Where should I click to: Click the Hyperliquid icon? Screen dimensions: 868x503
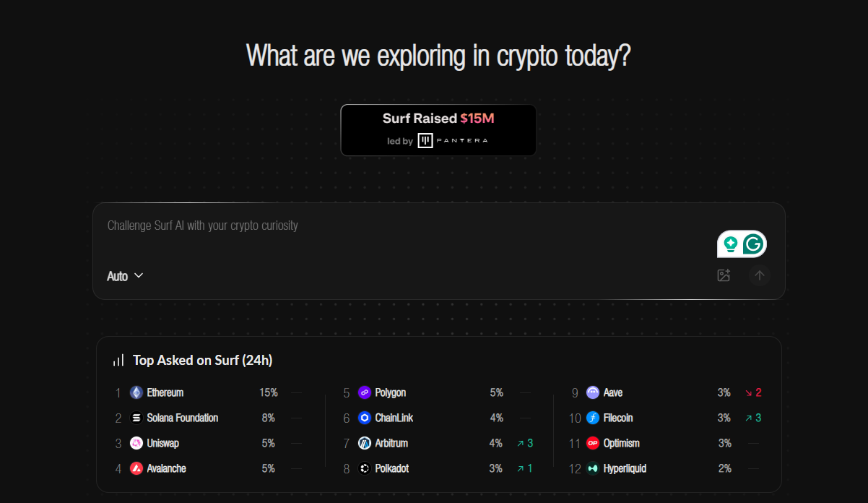point(592,468)
